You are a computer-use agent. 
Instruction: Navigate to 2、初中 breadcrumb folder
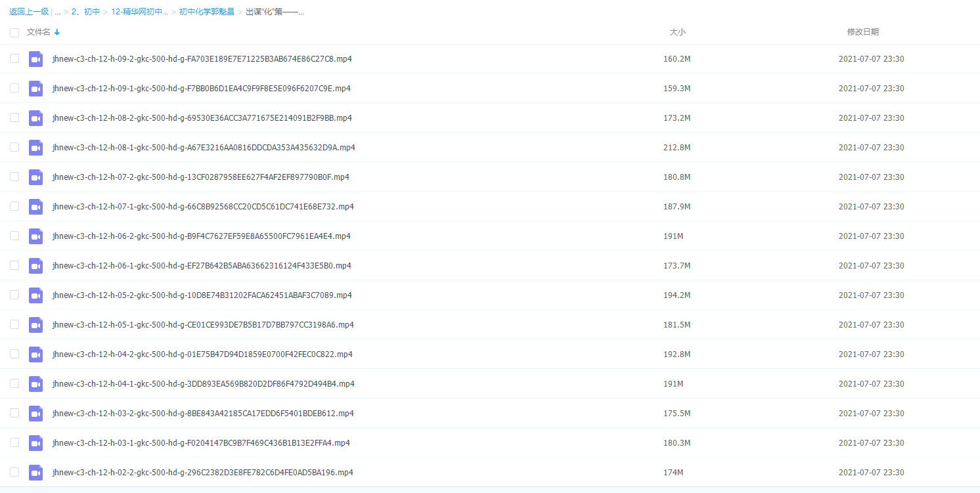85,12
